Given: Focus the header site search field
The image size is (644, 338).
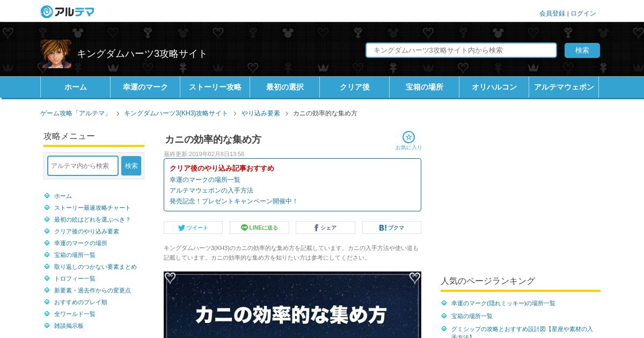Looking at the screenshot, I should (x=462, y=50).
